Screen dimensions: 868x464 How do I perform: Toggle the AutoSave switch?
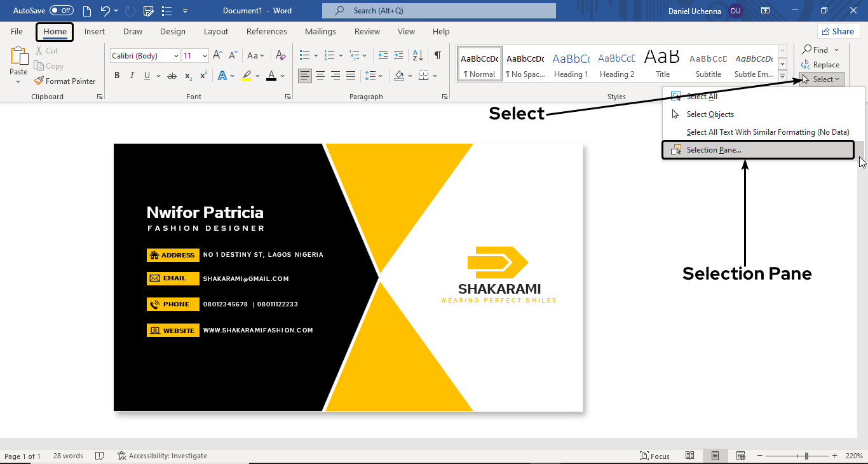pyautogui.click(x=62, y=11)
